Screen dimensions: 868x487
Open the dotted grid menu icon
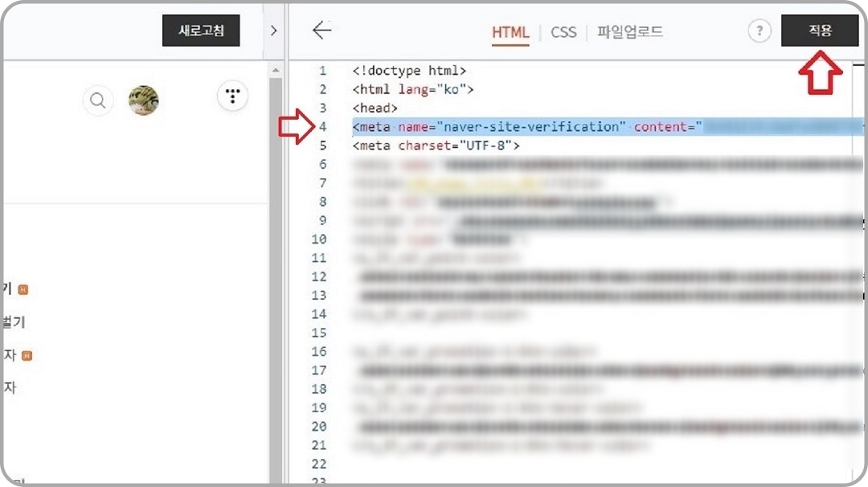click(x=232, y=96)
